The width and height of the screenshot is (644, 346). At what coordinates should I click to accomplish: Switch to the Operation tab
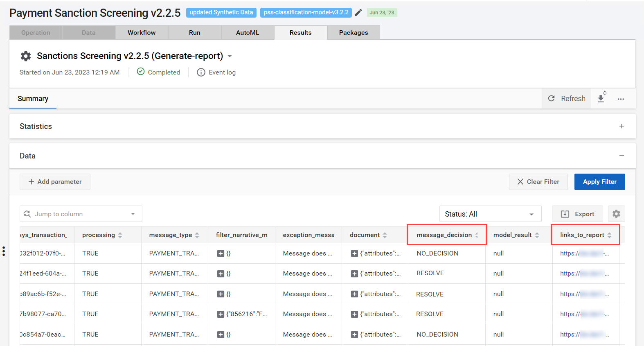coord(36,33)
